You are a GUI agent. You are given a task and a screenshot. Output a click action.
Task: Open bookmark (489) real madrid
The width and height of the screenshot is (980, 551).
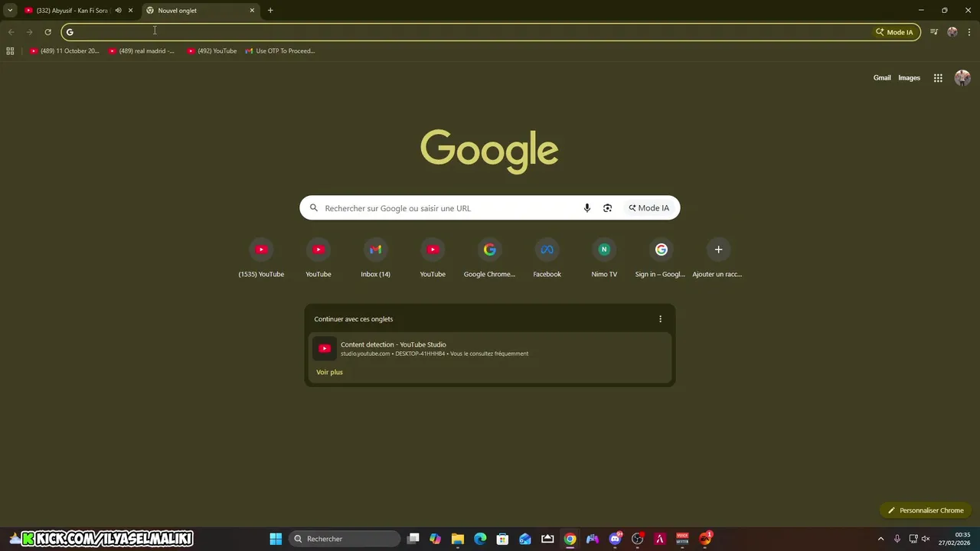[142, 51]
